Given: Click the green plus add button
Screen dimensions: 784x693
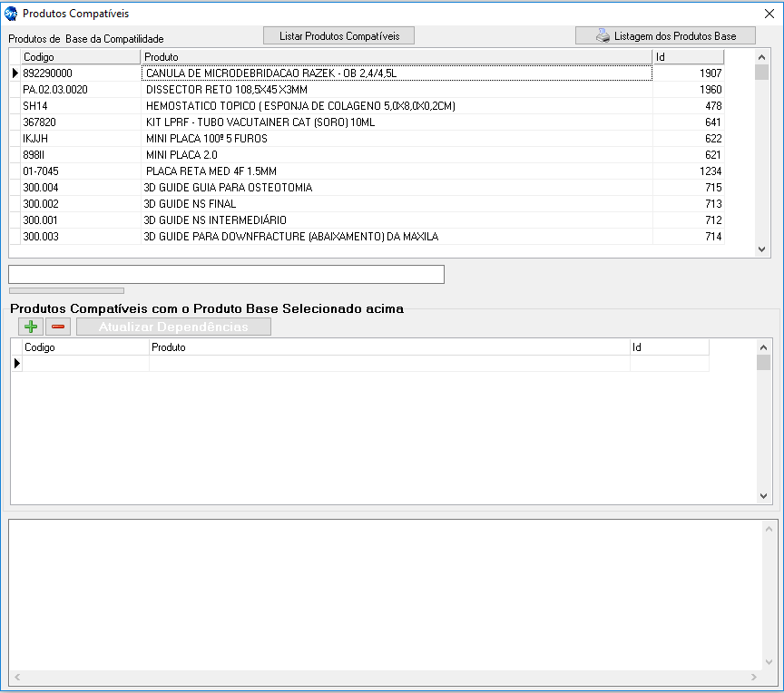Looking at the screenshot, I should pos(31,327).
